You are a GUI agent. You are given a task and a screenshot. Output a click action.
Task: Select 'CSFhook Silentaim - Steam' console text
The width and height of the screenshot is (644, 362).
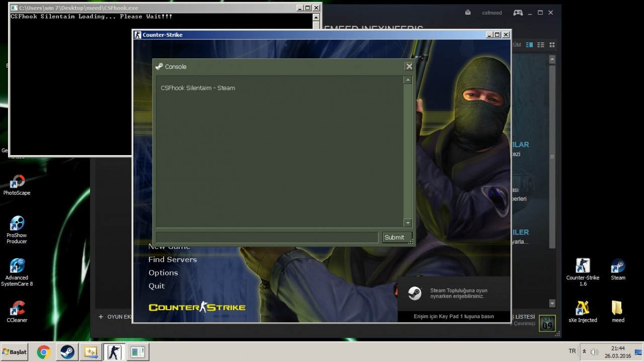pyautogui.click(x=198, y=88)
